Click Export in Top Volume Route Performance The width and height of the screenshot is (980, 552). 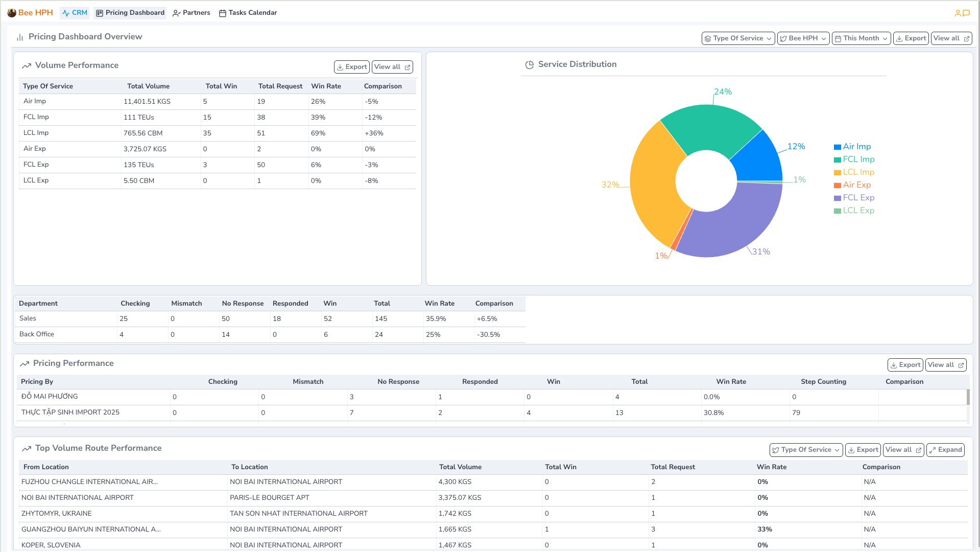[863, 450]
